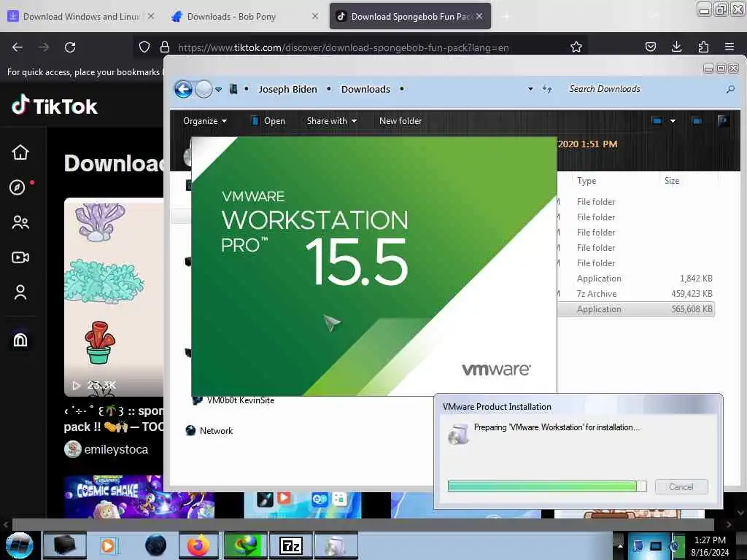Toggle the preview pane in Explorer

pyautogui.click(x=697, y=121)
